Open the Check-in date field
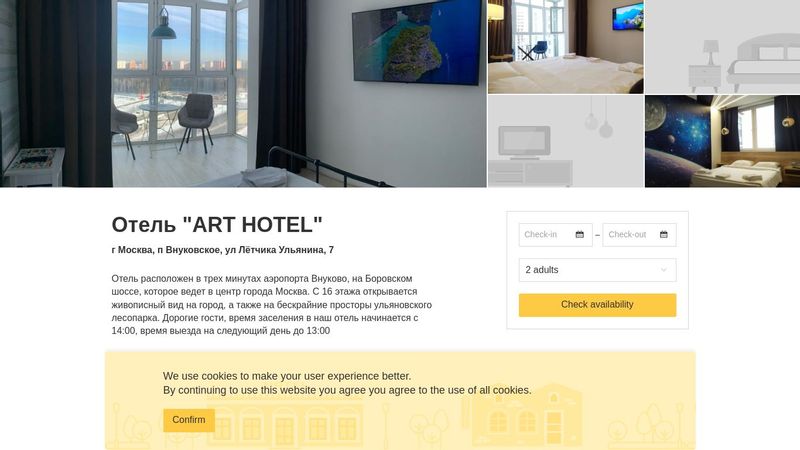Screen dimensions: 800x450 556,235
